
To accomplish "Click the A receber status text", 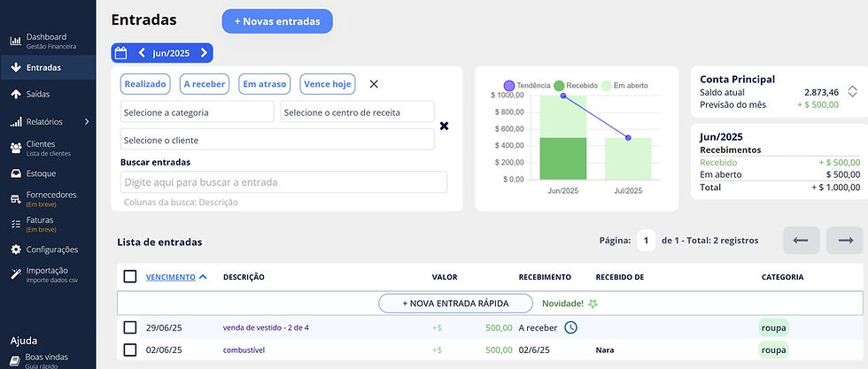I will pos(539,327).
